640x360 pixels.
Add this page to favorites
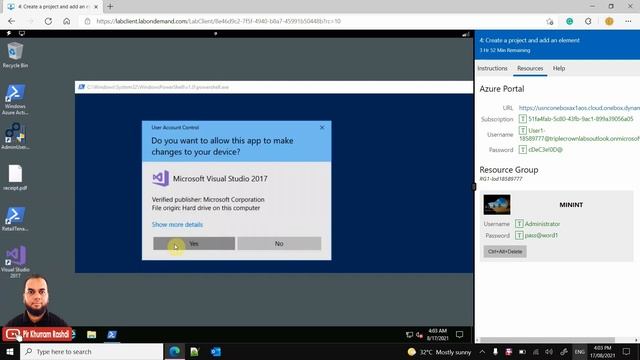550,21
